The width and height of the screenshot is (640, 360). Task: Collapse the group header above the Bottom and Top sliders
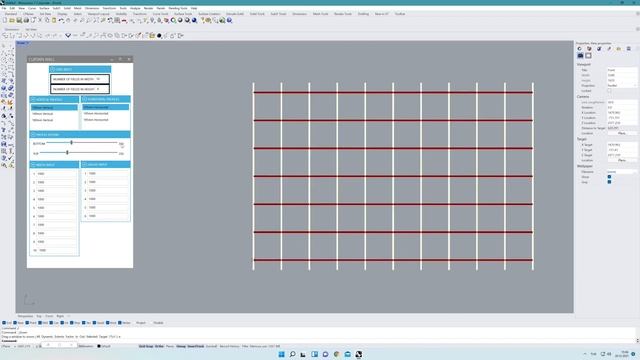coord(80,134)
